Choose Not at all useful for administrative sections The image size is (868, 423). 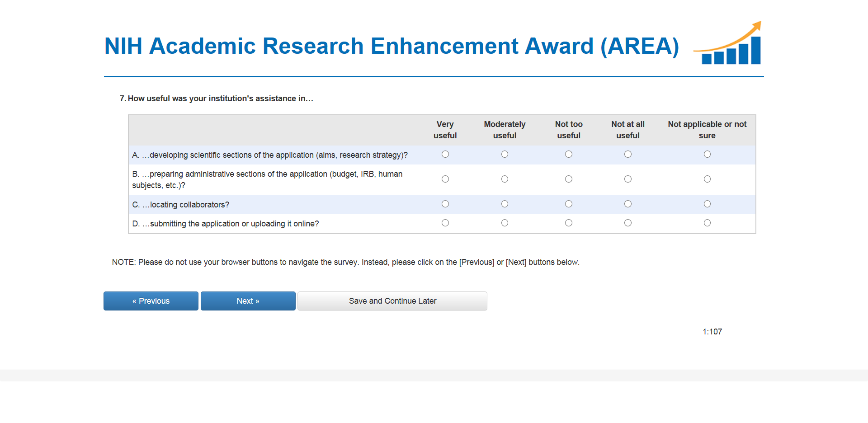click(x=628, y=179)
